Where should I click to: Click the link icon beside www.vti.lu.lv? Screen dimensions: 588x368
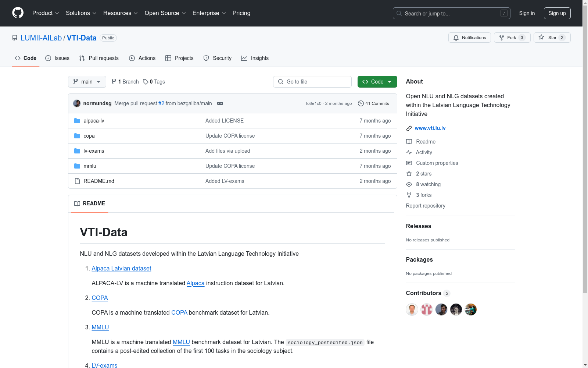409,128
